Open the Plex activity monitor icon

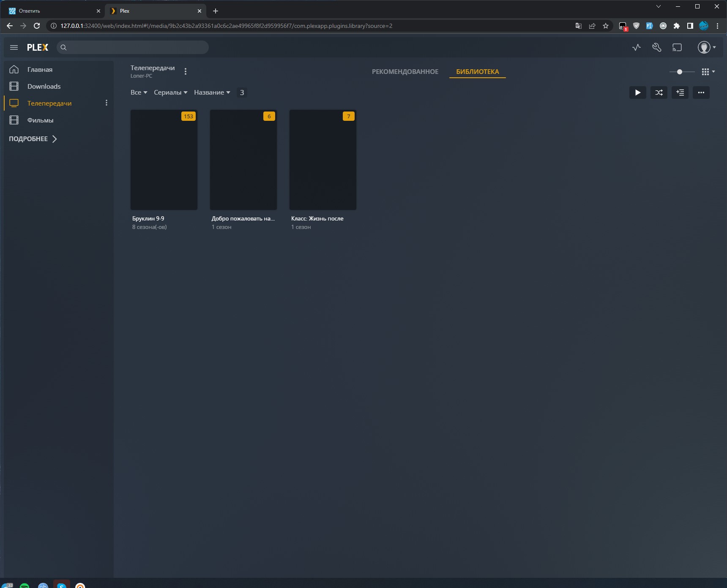pos(636,47)
